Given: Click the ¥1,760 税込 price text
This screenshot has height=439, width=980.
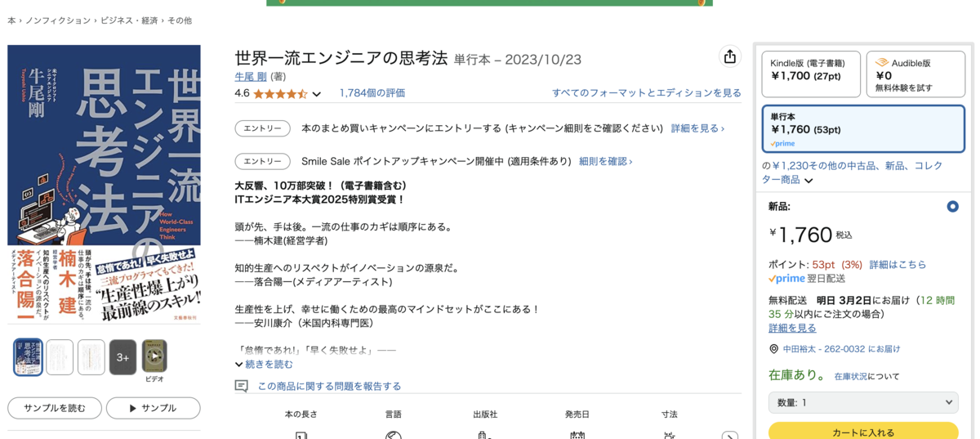Looking at the screenshot, I should click(x=810, y=235).
